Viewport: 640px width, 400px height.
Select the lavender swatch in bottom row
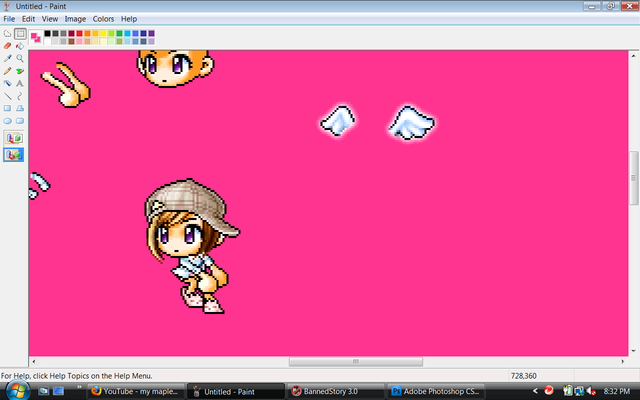pyautogui.click(x=151, y=41)
